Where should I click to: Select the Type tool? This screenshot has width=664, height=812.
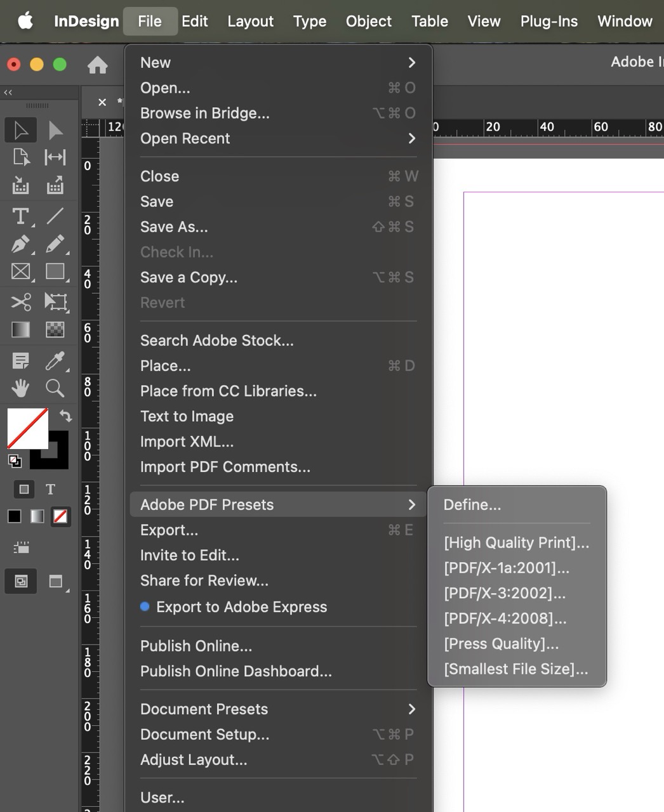(x=20, y=216)
